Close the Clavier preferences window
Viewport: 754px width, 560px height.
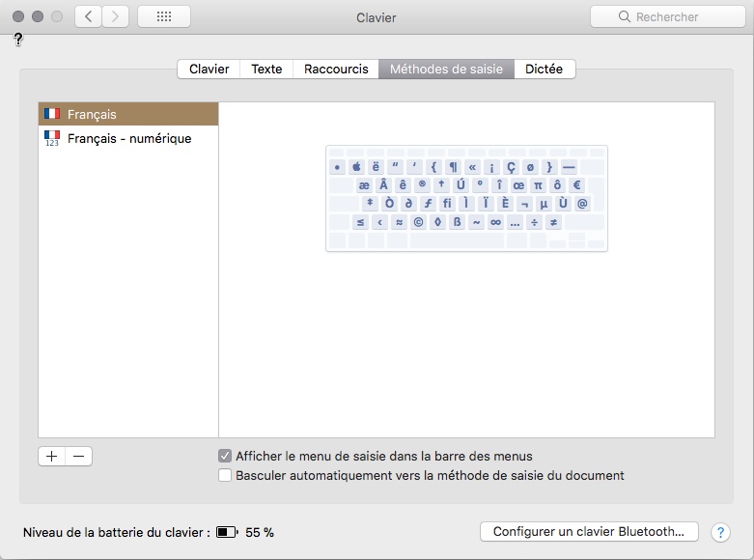18,16
